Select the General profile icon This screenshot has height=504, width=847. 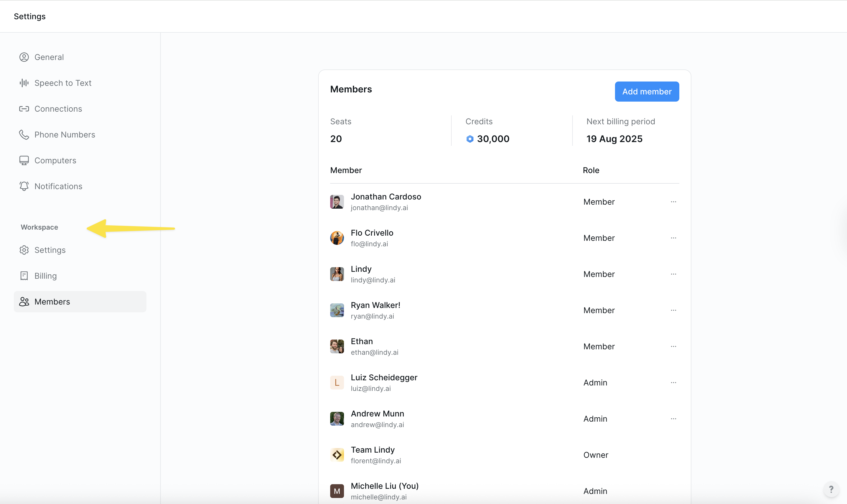(x=24, y=57)
